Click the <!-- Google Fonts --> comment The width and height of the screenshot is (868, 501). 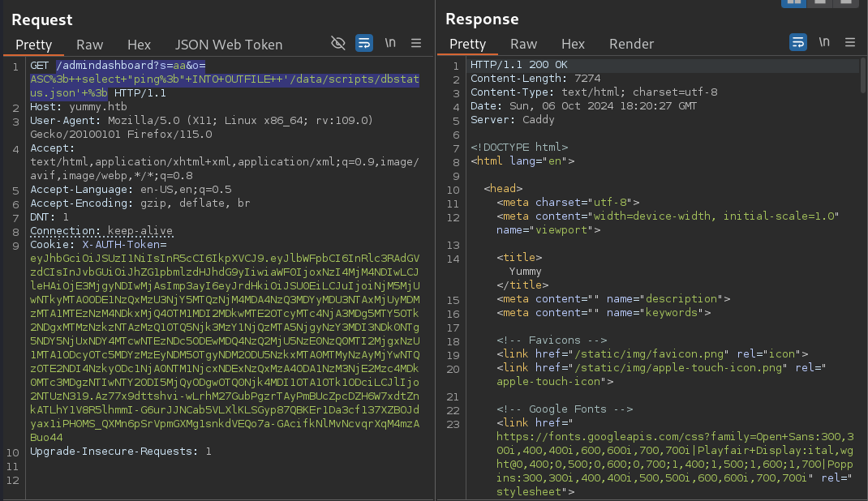coord(565,409)
